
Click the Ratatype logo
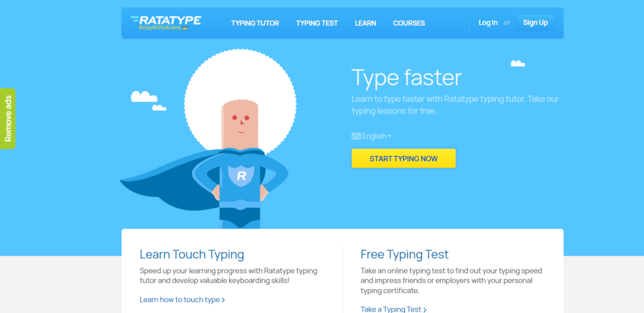[166, 20]
